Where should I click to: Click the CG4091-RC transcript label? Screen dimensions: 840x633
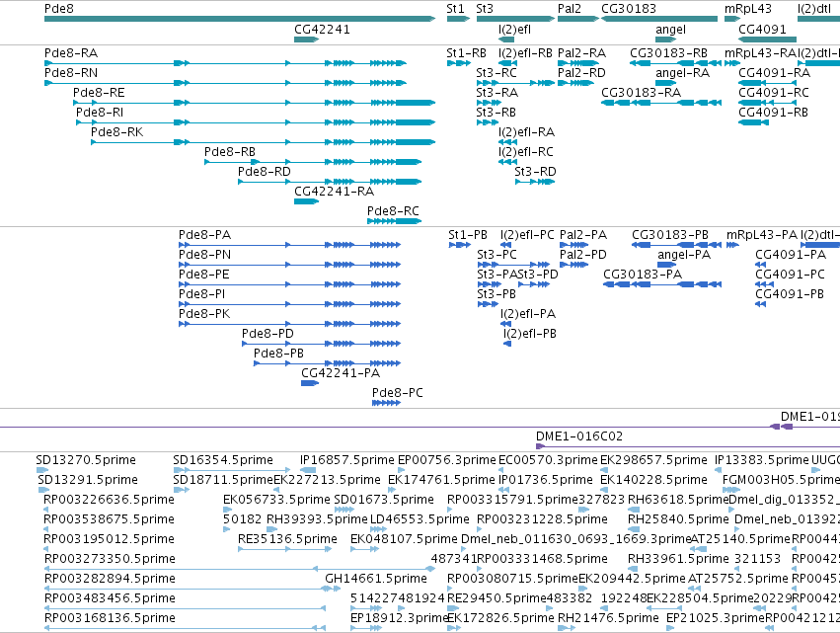pyautogui.click(x=774, y=93)
